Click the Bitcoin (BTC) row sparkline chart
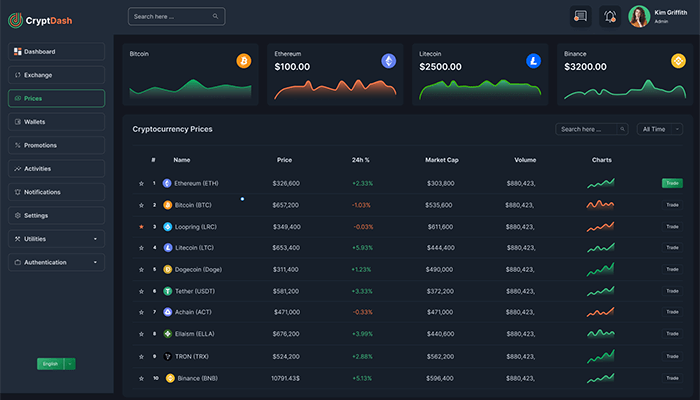The width and height of the screenshot is (700, 400). click(600, 205)
